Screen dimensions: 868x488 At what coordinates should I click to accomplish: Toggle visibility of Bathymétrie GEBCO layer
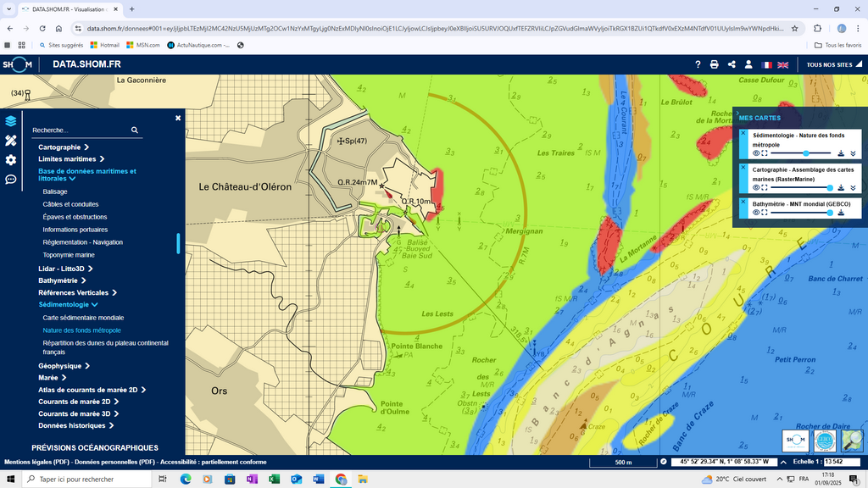coord(756,213)
